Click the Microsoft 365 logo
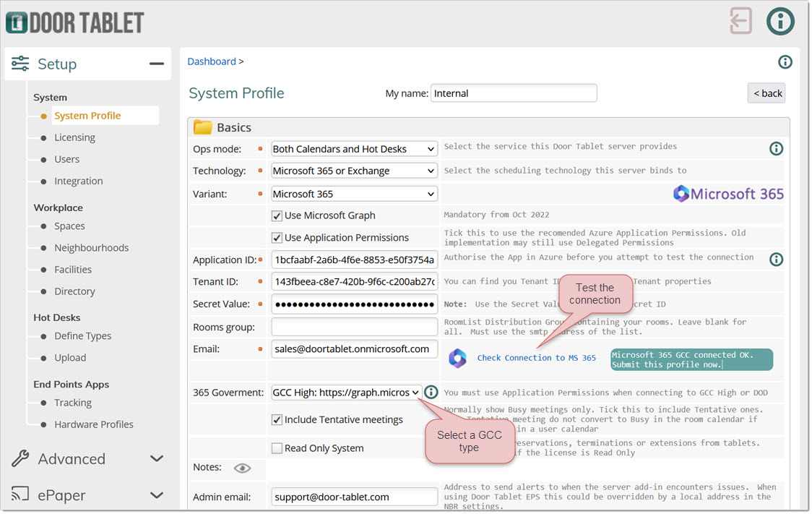 click(728, 194)
